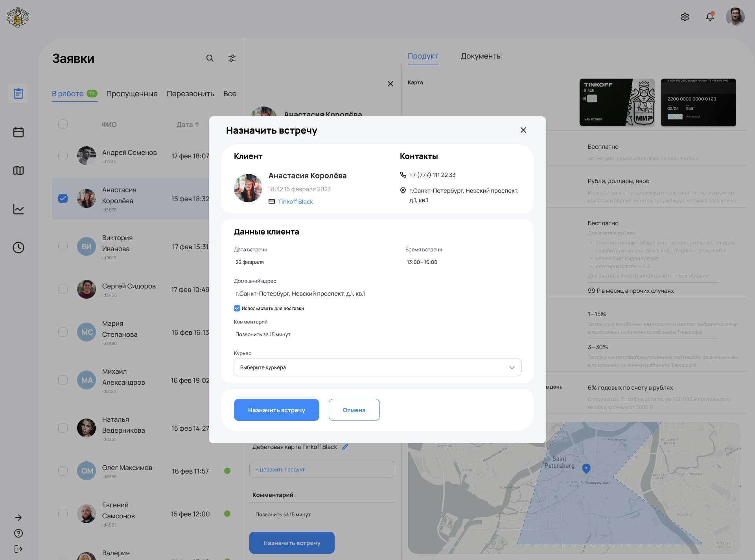
Task: Uncheck the Анастасия Королёва row checkbox
Action: (63, 198)
